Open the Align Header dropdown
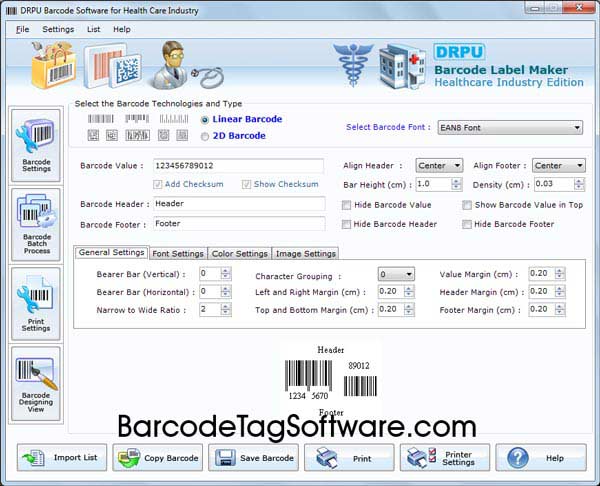Viewport: 600px width, 486px height. click(x=439, y=166)
